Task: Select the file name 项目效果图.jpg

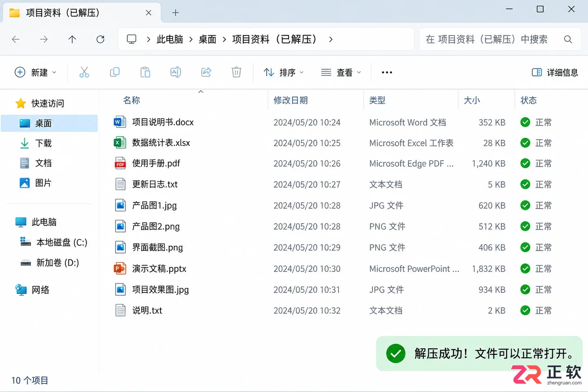Action: click(x=160, y=290)
